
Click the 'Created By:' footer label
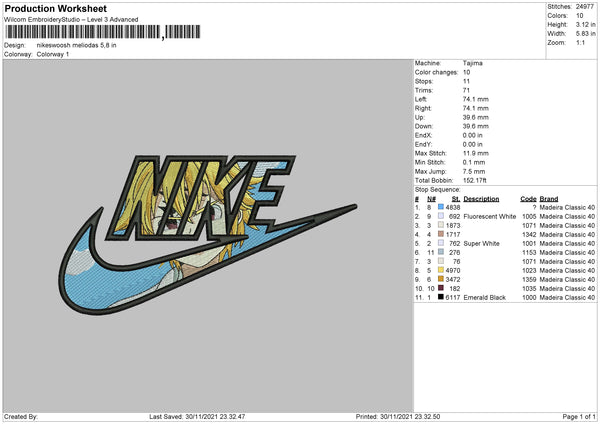(21, 416)
